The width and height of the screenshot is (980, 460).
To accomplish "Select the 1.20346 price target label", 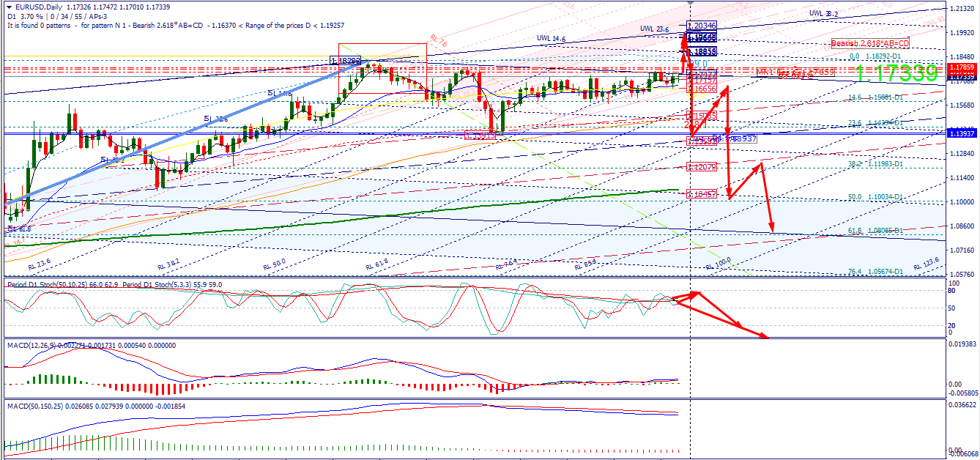I will click(702, 26).
